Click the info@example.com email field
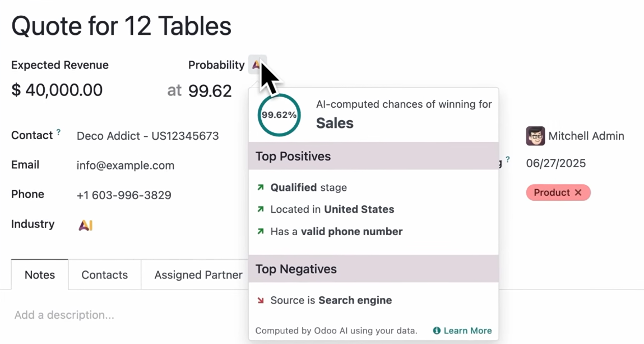Screen dimensions: 644x344 (x=126, y=166)
